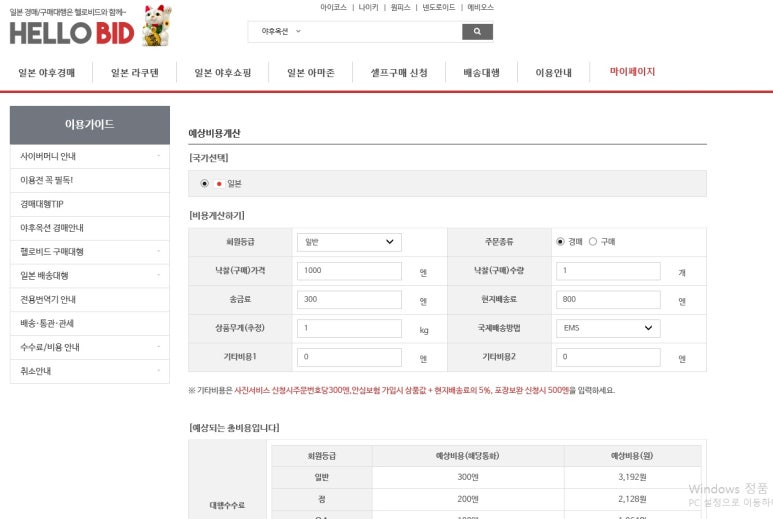Click the 2,128원 estimated cost cell
The image size is (773, 519).
coord(632,499)
